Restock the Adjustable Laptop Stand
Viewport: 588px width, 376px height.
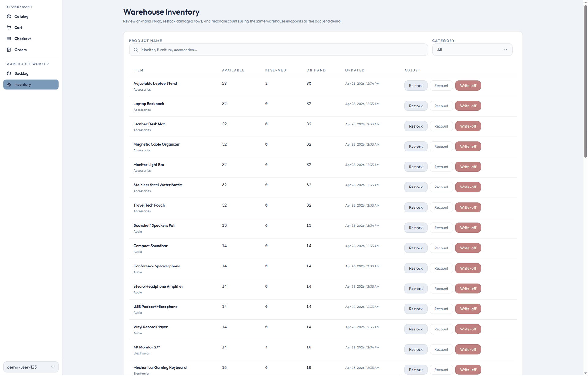click(416, 86)
